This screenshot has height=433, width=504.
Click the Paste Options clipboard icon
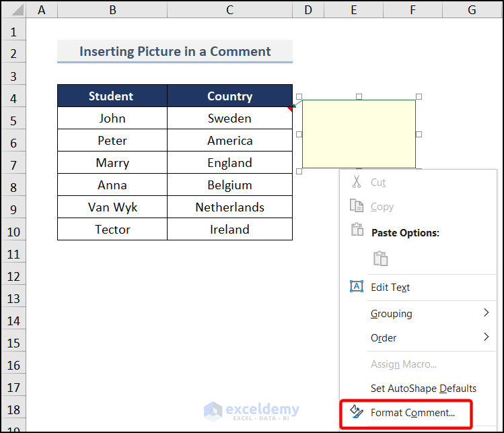click(x=357, y=230)
